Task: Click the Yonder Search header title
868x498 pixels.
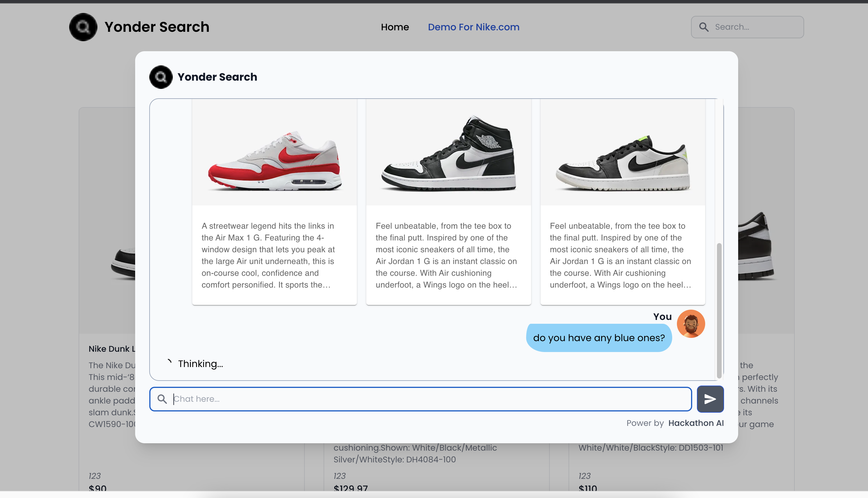Action: pos(157,27)
